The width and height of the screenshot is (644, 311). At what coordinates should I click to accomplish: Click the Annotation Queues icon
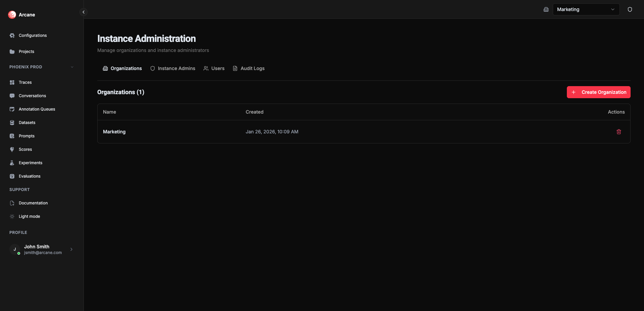coord(12,109)
